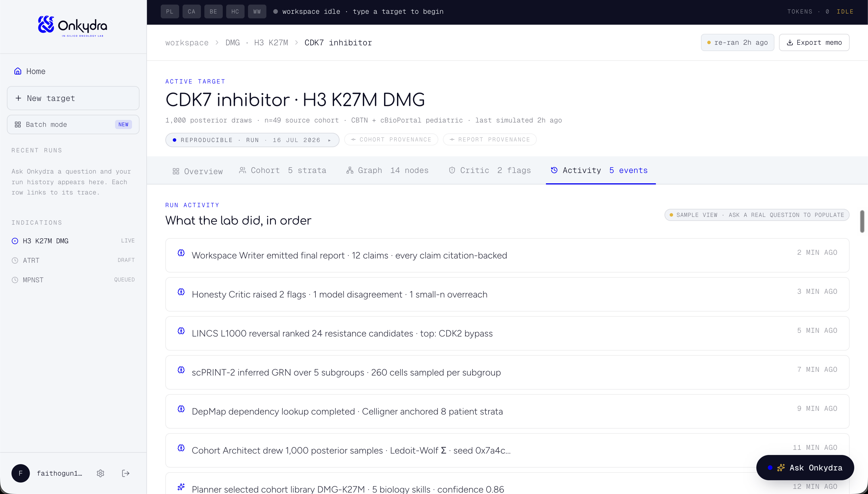The width and height of the screenshot is (868, 494).
Task: Select the BE agent chip
Action: [x=213, y=11]
